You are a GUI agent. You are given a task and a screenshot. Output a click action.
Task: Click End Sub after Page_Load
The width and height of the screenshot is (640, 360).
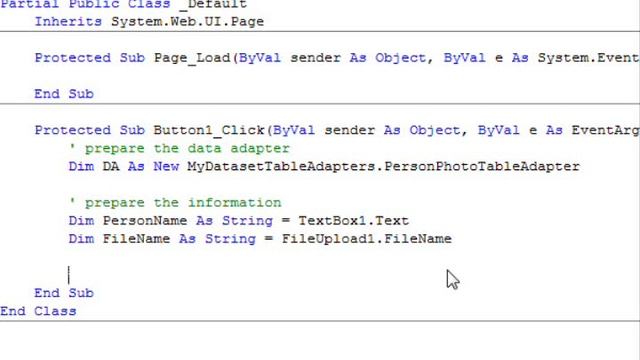point(64,94)
